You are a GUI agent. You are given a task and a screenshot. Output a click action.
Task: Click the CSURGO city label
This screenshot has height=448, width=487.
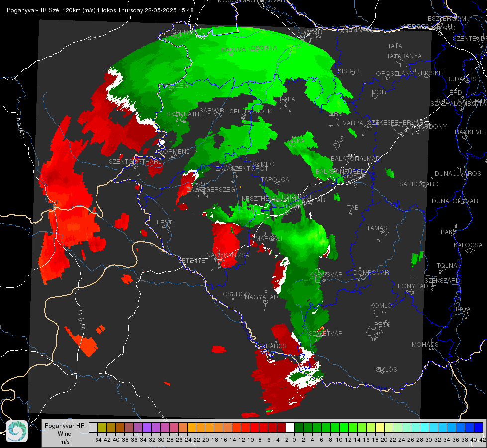tap(236, 294)
